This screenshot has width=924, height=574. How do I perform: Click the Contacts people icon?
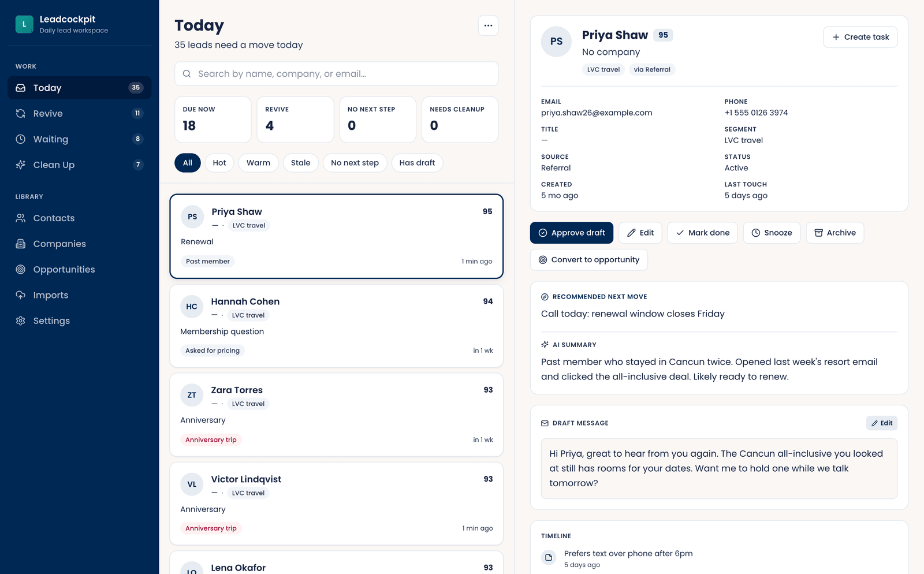click(x=21, y=218)
